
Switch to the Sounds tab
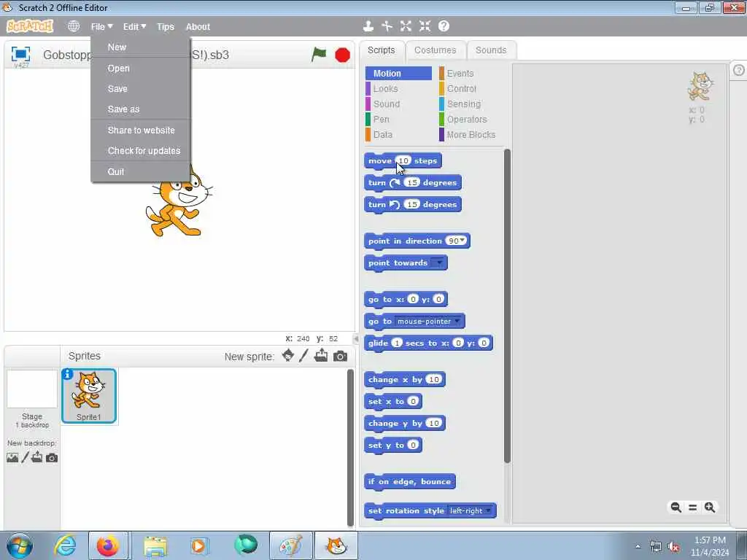(491, 50)
